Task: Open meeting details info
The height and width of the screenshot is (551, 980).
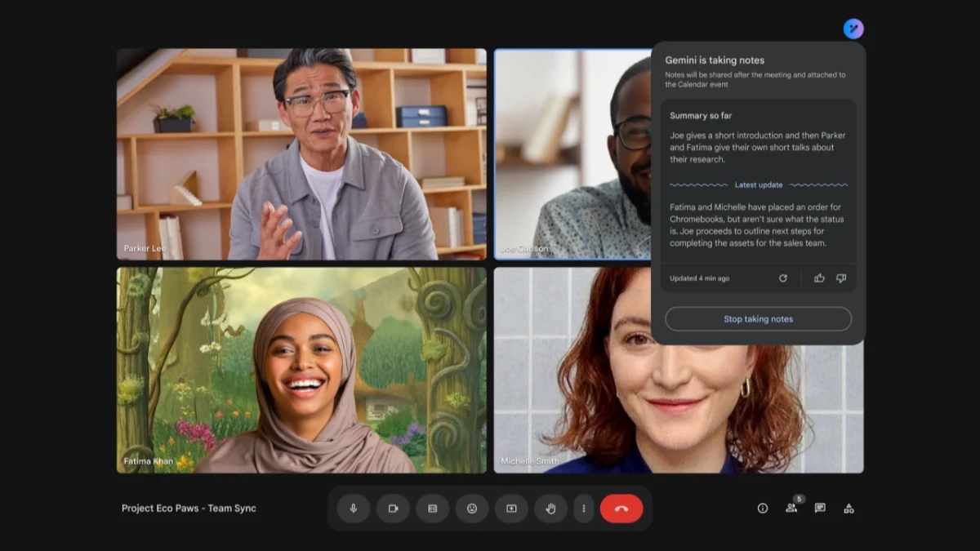Action: point(762,508)
